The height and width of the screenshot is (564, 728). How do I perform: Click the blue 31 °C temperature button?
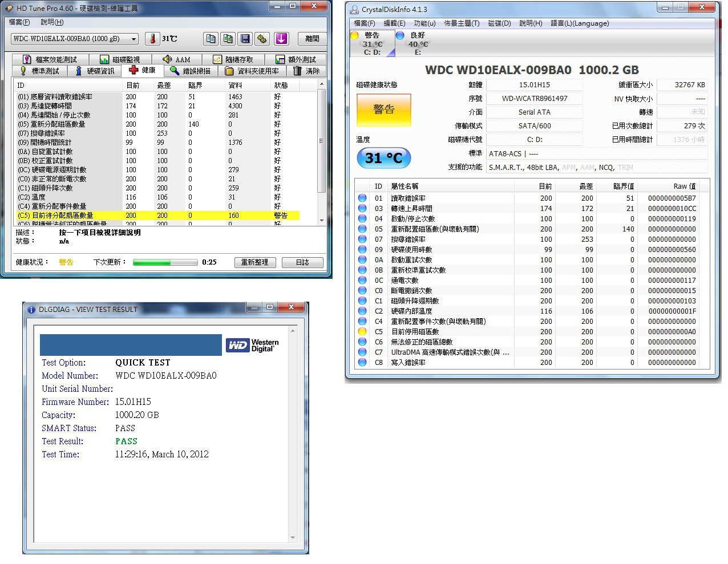384,158
